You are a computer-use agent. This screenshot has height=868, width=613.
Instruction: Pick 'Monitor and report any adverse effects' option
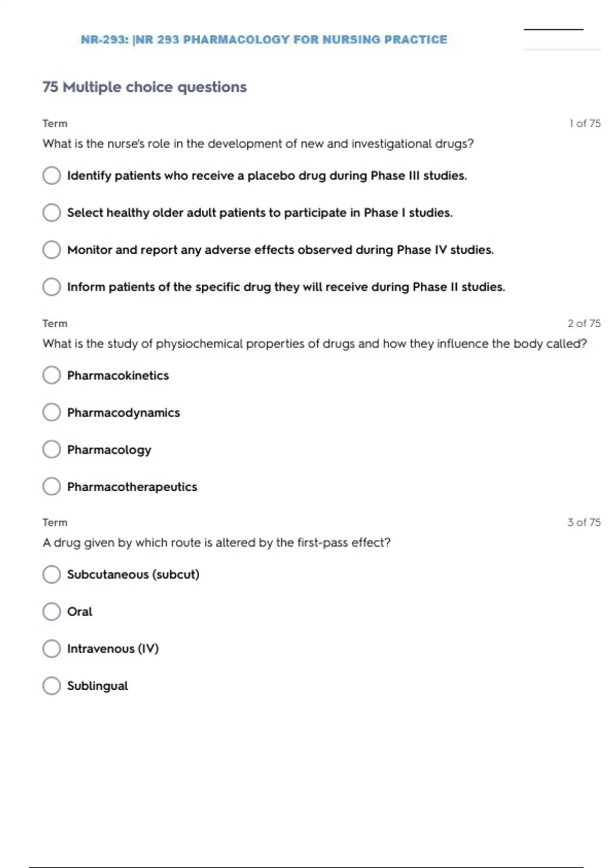tap(52, 250)
